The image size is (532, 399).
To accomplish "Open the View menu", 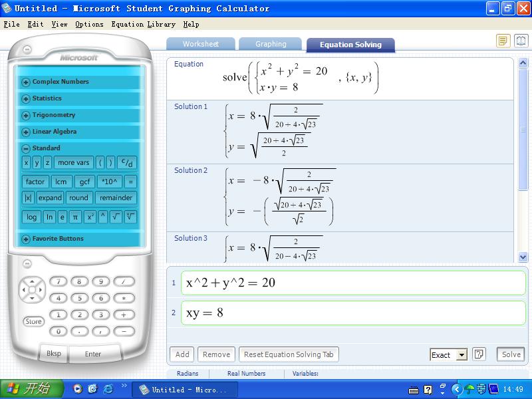I will coord(59,24).
